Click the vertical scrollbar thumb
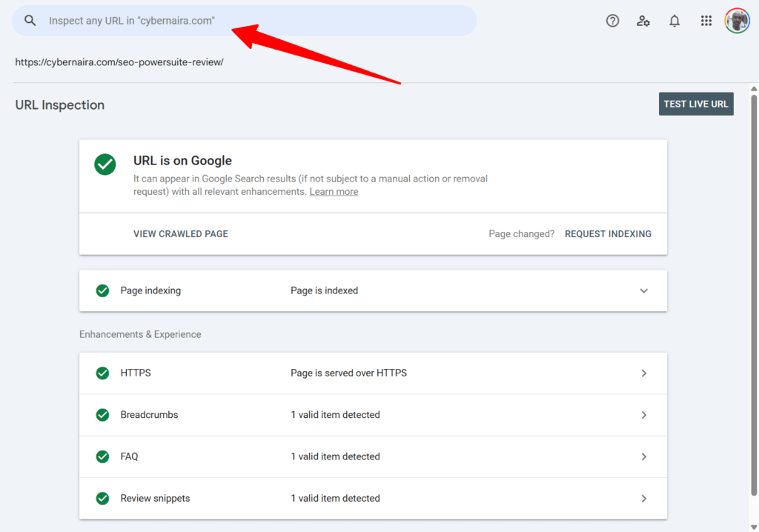Viewport: 759px width, 532px height. tap(754, 296)
